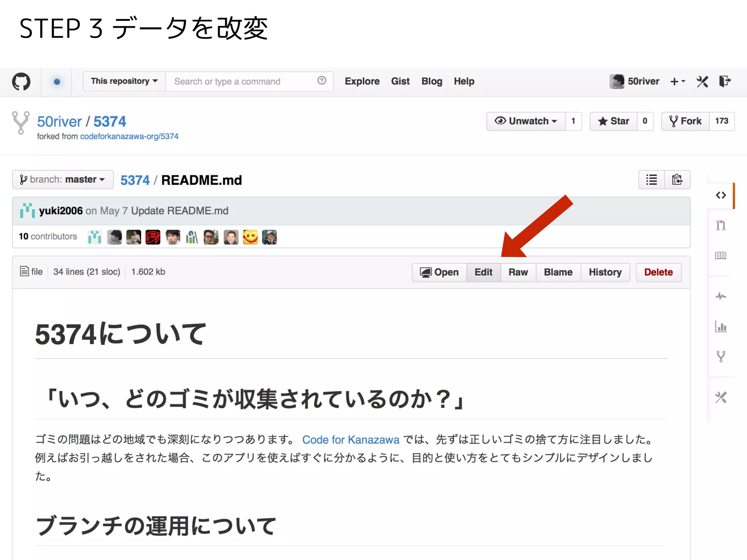Open the plus create-new menu

(x=678, y=82)
